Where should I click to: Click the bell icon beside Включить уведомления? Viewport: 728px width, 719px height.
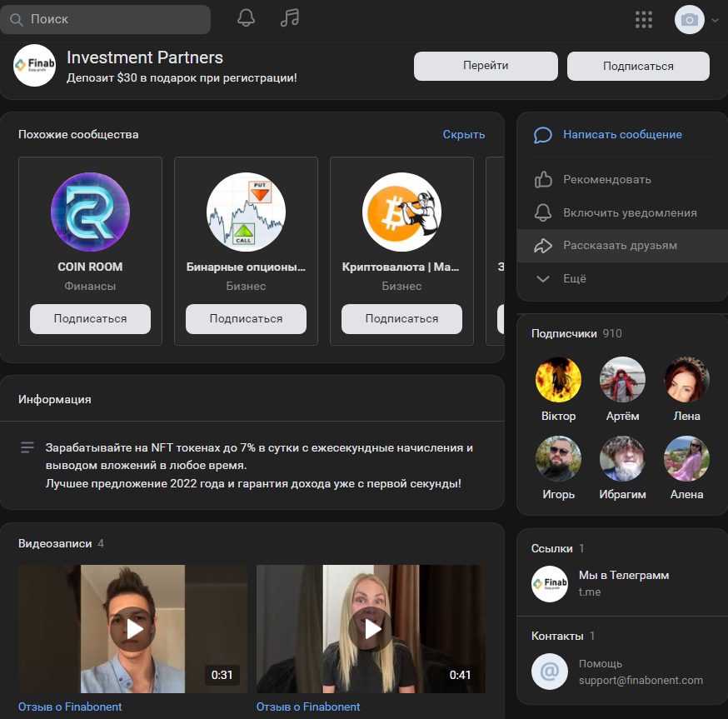point(543,212)
